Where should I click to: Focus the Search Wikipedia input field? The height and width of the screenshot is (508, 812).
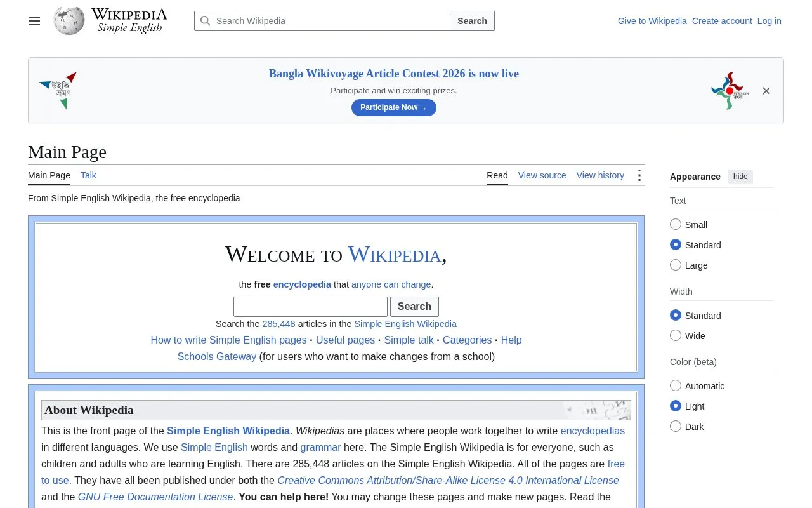coord(322,21)
